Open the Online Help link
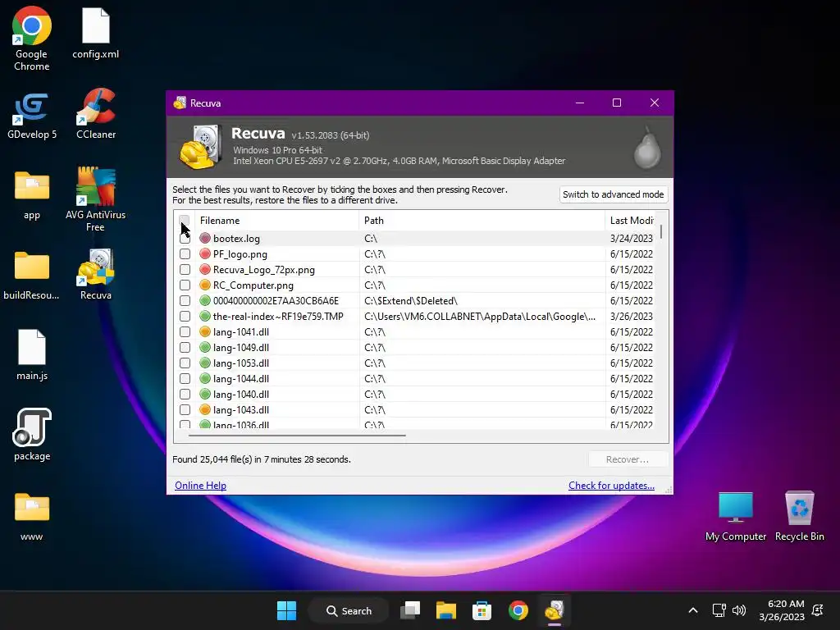Screen dimensions: 840x630 click(x=200, y=486)
